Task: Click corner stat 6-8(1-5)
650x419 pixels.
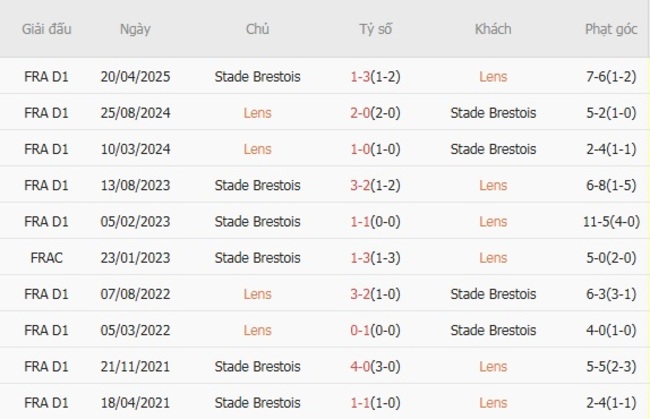Action: (612, 185)
